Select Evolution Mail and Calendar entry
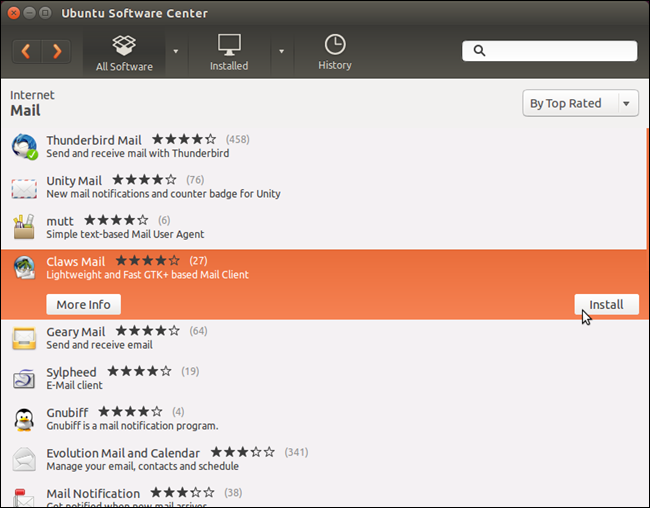 point(323,459)
